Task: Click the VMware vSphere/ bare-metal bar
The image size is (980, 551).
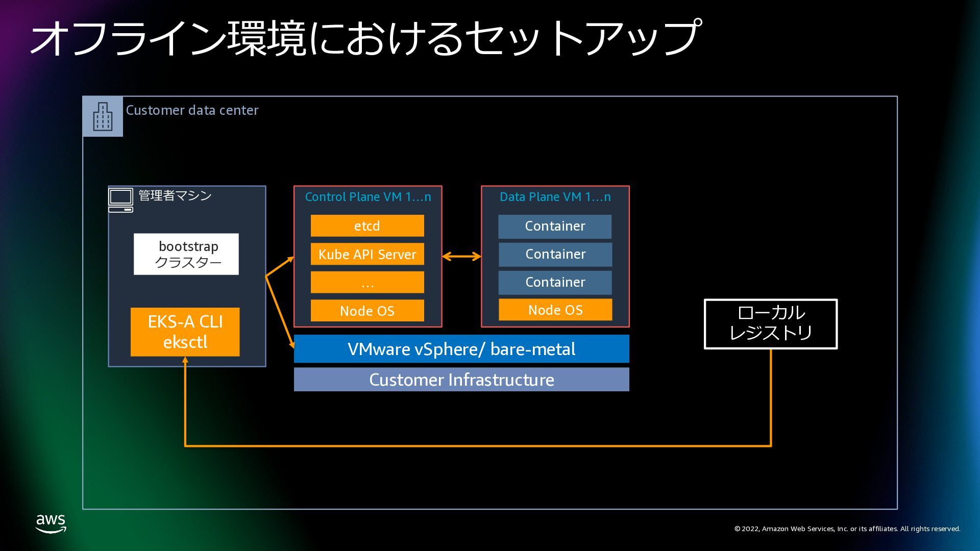Action: [461, 349]
